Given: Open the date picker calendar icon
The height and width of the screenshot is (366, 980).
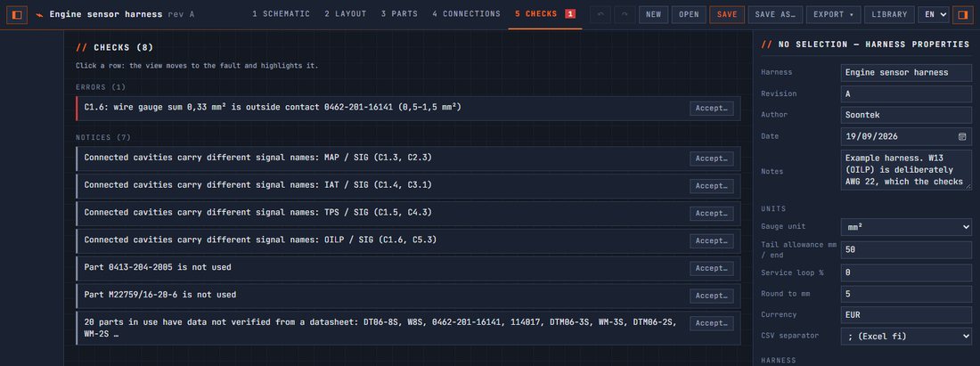Looking at the screenshot, I should pos(962,136).
